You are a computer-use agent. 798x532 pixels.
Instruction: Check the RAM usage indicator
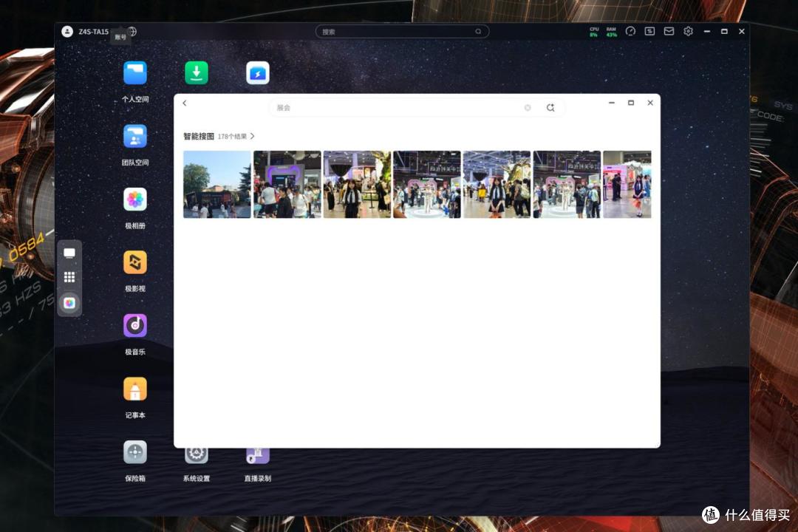611,32
